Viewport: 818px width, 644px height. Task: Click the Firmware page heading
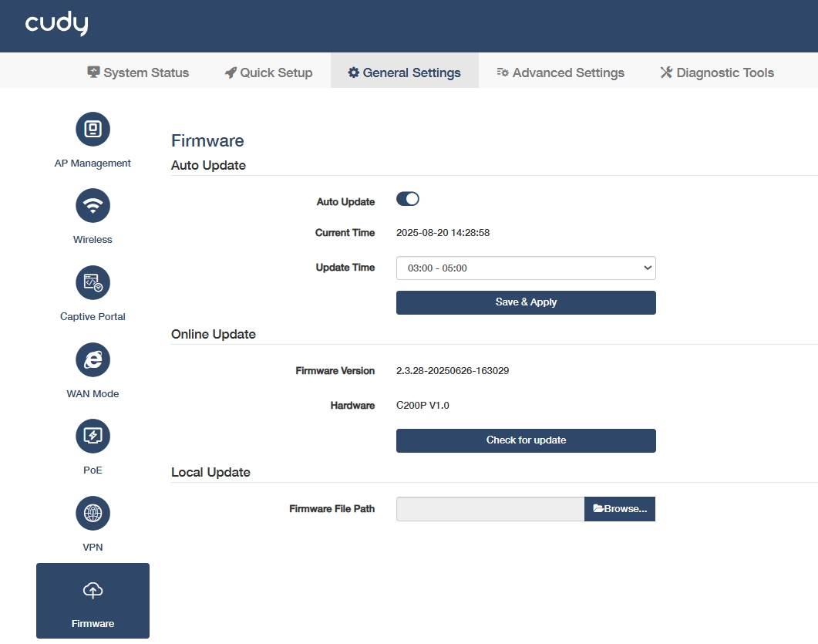207,140
